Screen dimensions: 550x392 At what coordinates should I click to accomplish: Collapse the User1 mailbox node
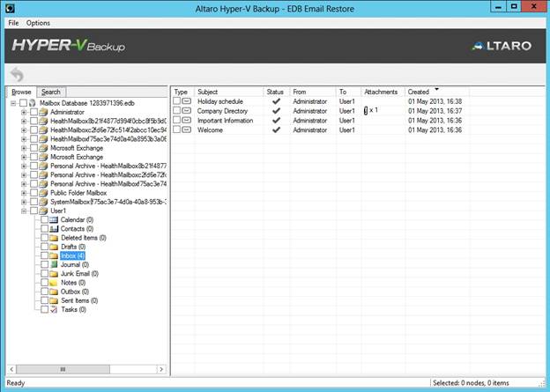pos(24,211)
